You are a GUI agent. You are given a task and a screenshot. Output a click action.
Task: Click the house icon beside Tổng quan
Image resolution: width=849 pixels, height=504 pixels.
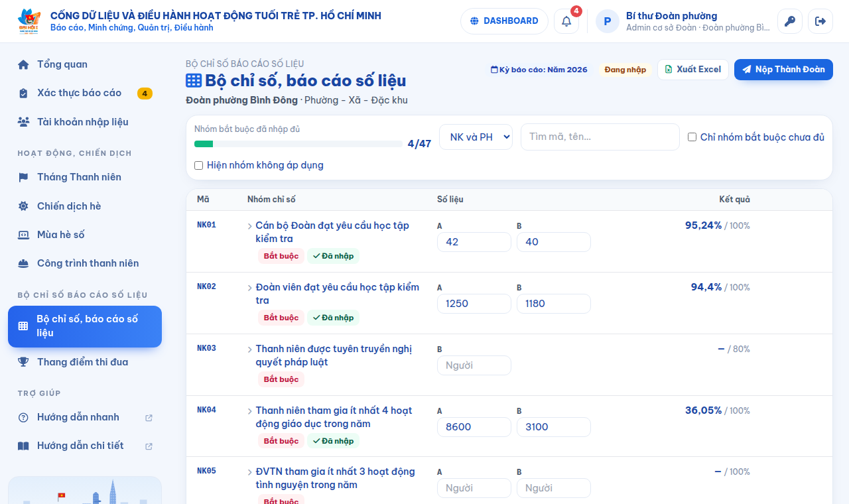(x=23, y=64)
